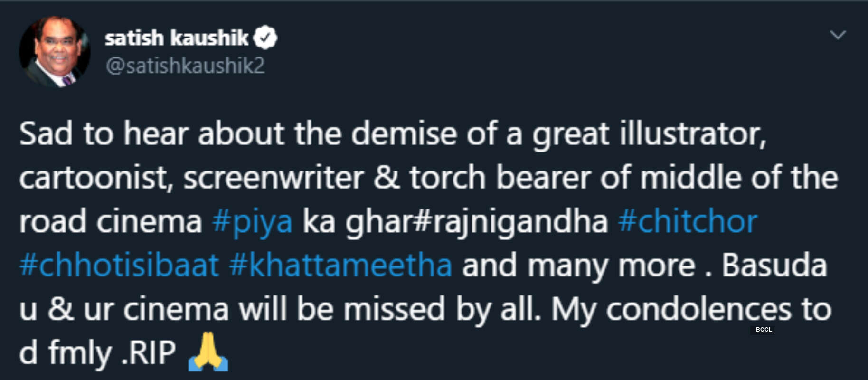Click the word condolences in the tweet
The height and width of the screenshot is (380, 868).
click(698, 309)
